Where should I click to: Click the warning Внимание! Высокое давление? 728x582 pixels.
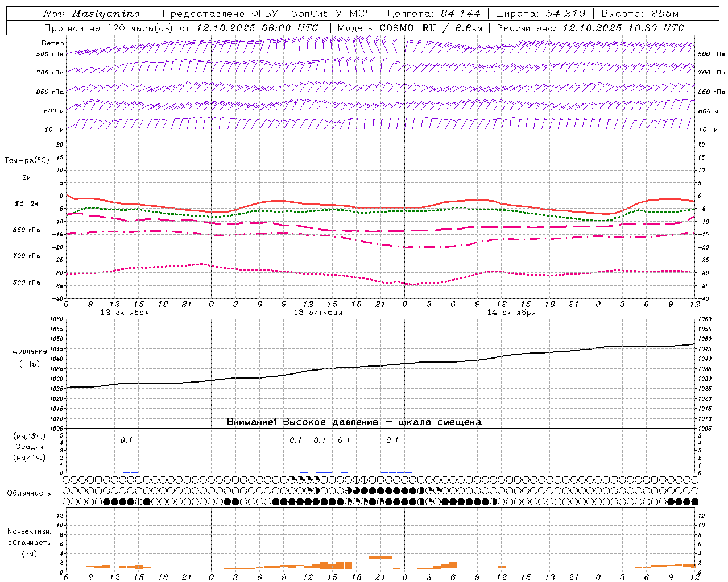point(302,422)
